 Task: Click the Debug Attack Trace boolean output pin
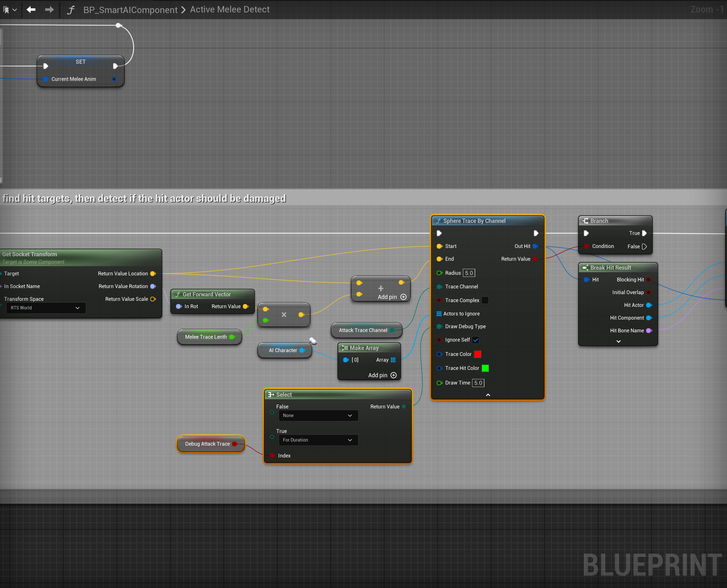[235, 444]
